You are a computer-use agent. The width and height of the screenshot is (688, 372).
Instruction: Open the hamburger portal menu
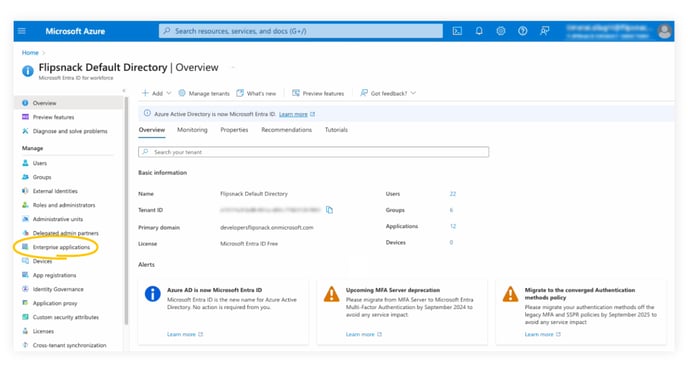tap(22, 31)
